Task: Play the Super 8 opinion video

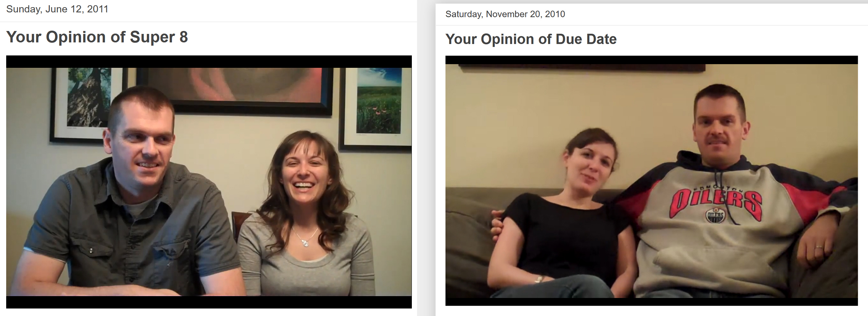Action: coord(209,182)
